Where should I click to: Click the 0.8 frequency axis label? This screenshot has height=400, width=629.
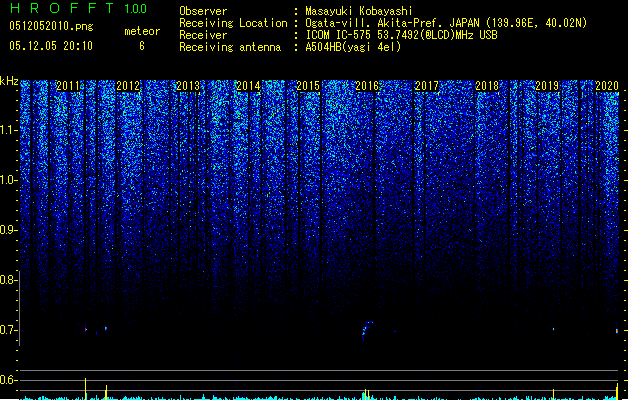[x=8, y=280]
